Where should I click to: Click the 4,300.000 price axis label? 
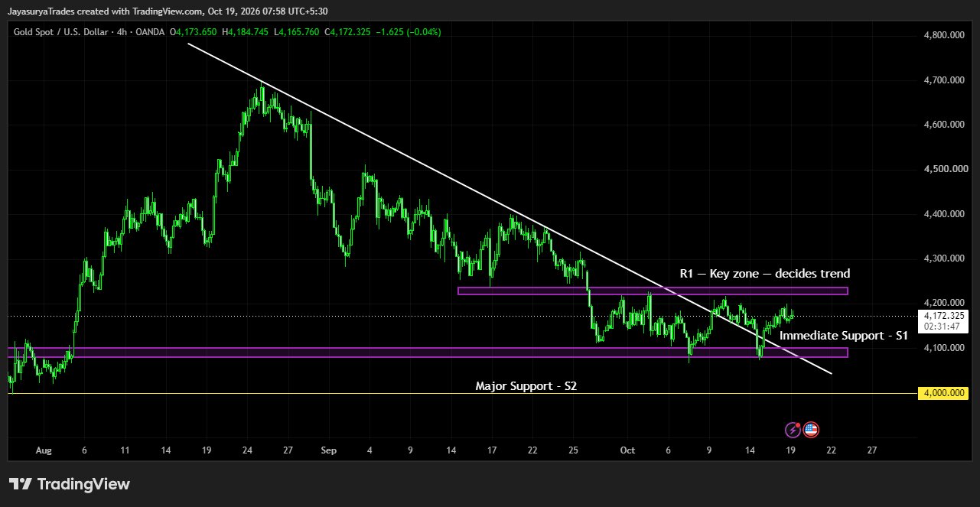pyautogui.click(x=946, y=258)
